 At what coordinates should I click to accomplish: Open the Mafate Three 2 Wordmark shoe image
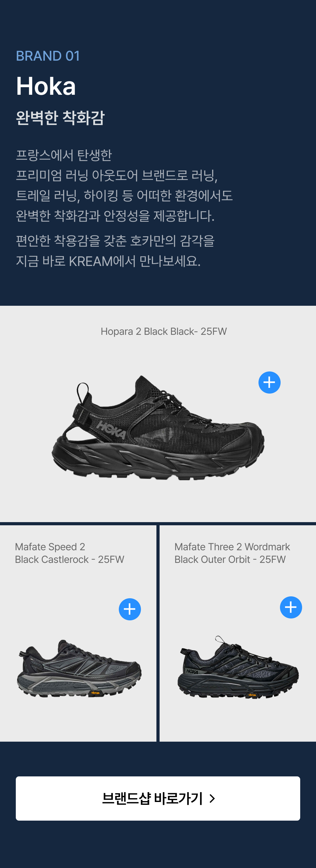coord(238,667)
